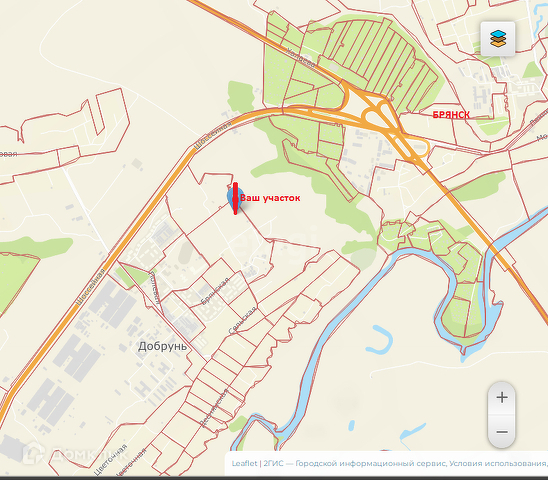The width and height of the screenshot is (548, 480).
Task: Click the ДомКлик watermark logo
Action: 75,454
